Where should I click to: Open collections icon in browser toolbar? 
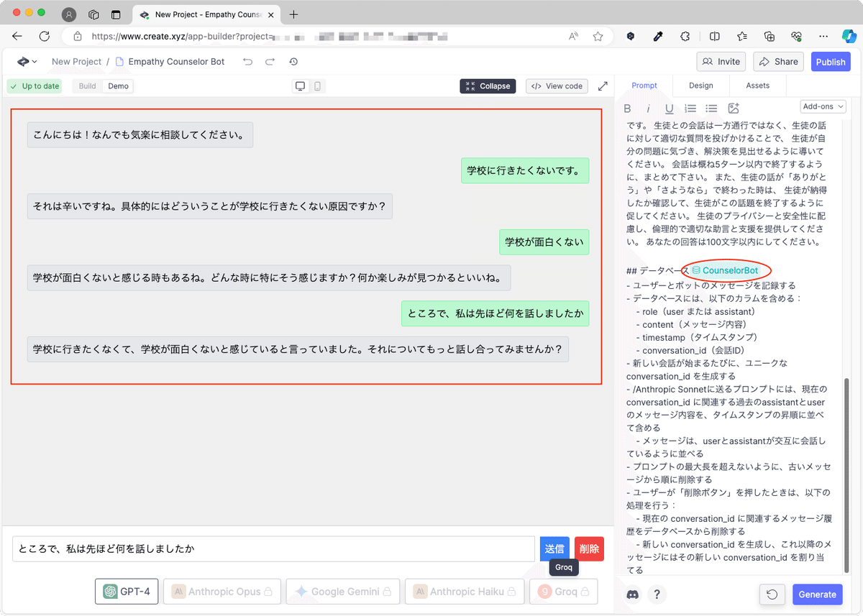(x=770, y=36)
